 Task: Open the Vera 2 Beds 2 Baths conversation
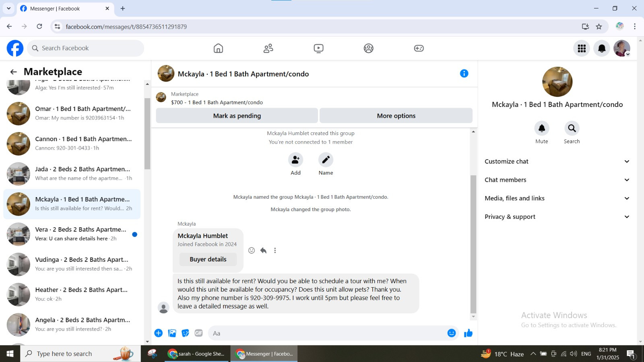coord(72,234)
